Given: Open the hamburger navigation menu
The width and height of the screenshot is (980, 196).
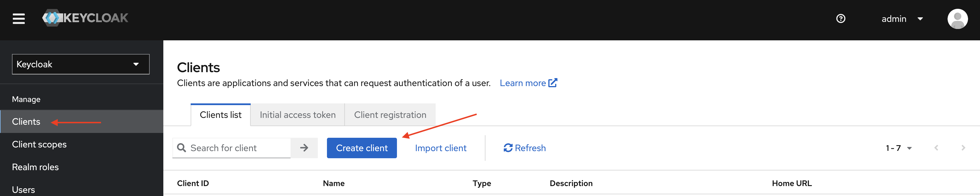Looking at the screenshot, I should click(19, 19).
